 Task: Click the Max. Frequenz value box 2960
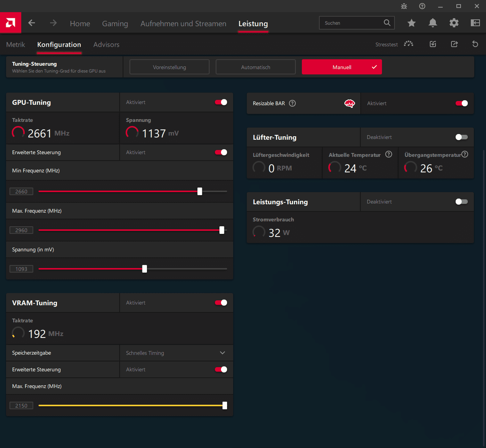21,230
